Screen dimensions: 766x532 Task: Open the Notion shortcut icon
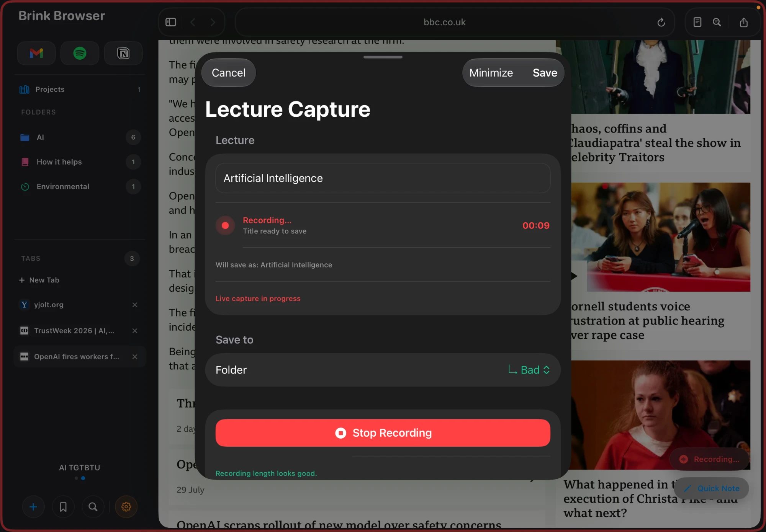click(123, 53)
